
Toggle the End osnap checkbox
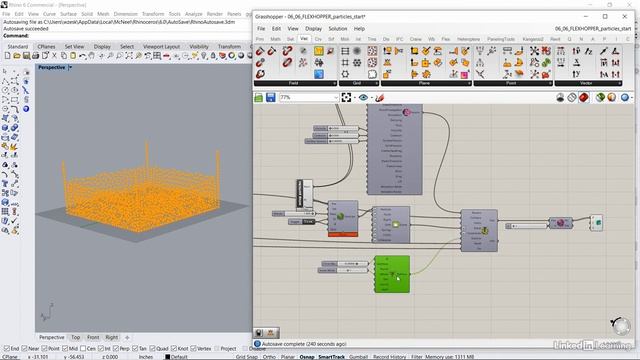pyautogui.click(x=7, y=349)
